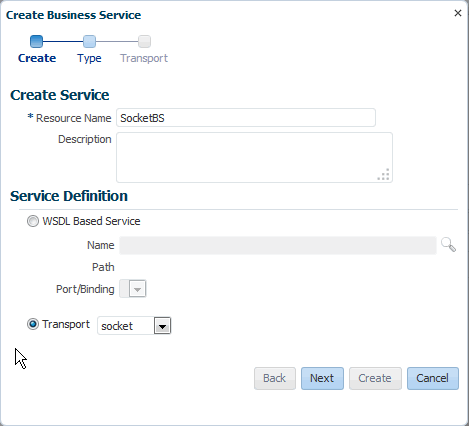Screen dimensions: 469x426
Task: Click the socket transport combo box
Action: point(134,326)
